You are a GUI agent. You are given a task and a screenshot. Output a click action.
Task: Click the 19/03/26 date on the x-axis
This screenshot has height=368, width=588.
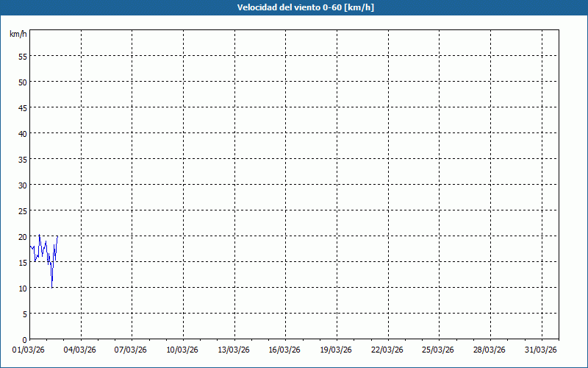337,349
